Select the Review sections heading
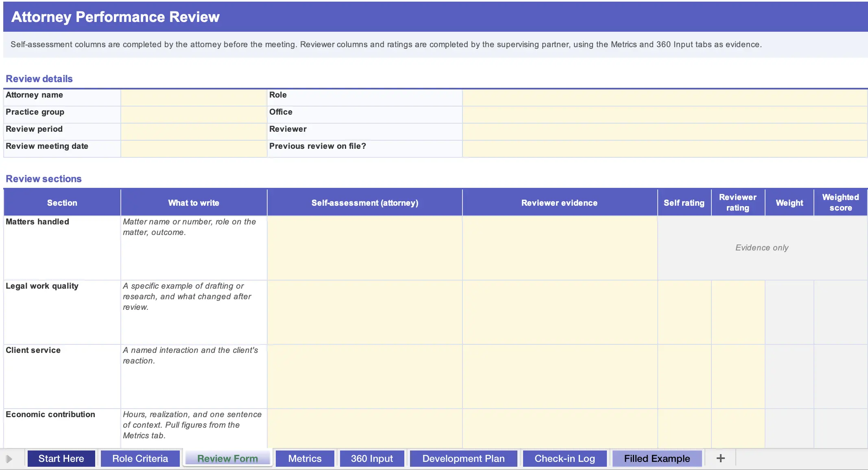Viewport: 868px width, 470px height. pos(44,179)
